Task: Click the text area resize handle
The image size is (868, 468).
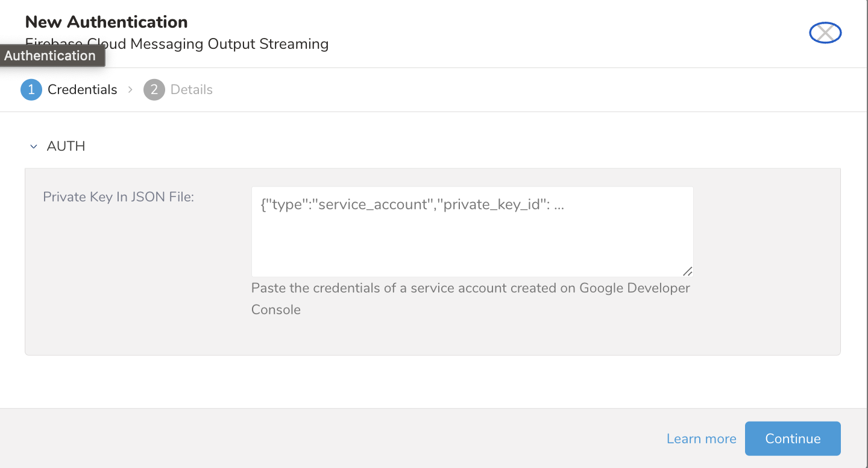Action: pyautogui.click(x=687, y=271)
